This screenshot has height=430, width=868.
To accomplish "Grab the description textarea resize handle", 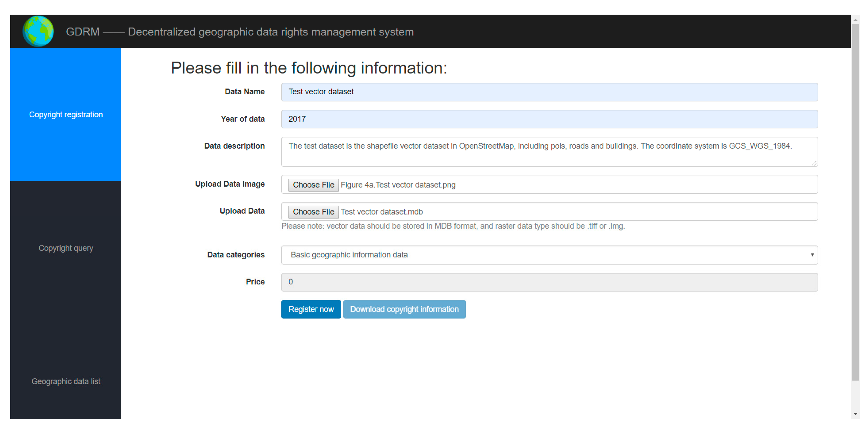I will 814,163.
